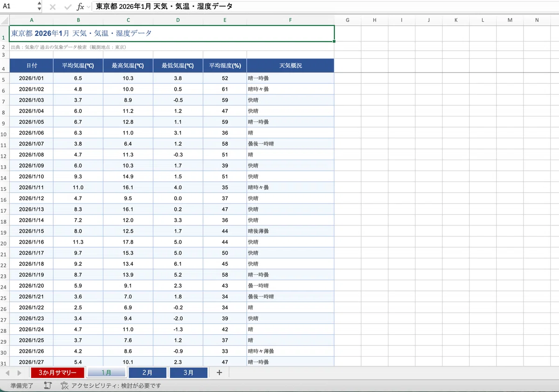Screen dimensions: 559x392
Task: Add a new sheet with plus icon
Action: [x=219, y=372]
